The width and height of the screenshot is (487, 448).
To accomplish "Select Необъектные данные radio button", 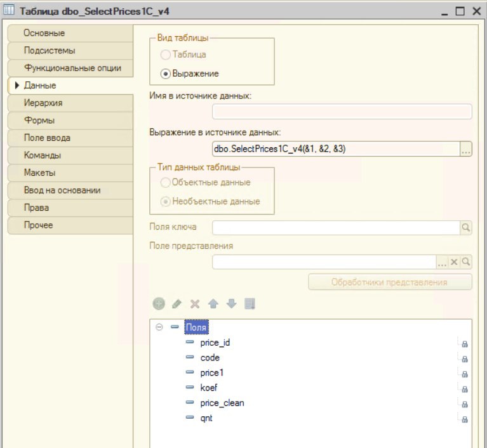I will [x=165, y=202].
